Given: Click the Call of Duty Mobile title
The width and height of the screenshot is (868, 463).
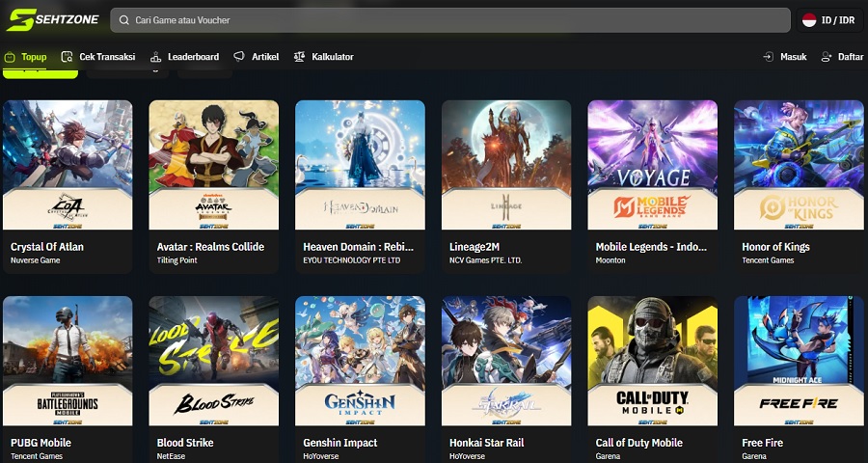Looking at the screenshot, I should tap(638, 443).
